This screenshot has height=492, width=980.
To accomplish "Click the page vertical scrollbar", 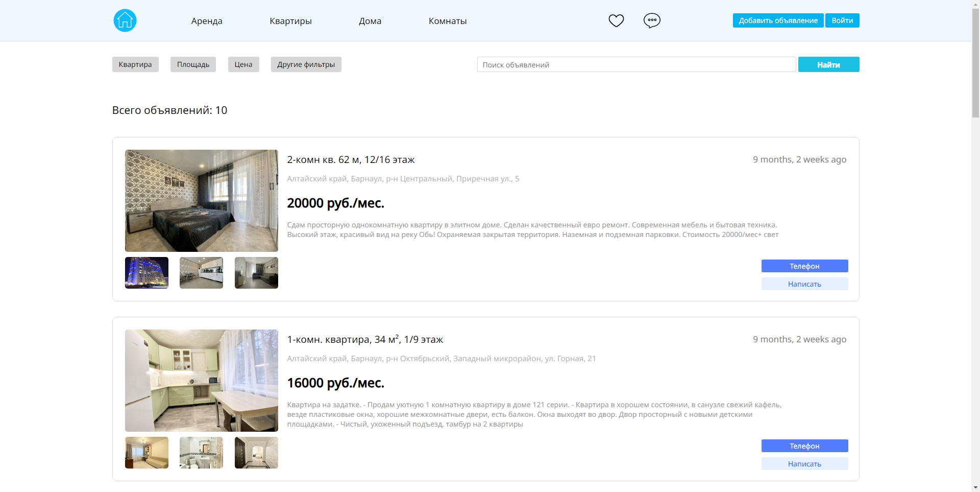I will coord(975,246).
